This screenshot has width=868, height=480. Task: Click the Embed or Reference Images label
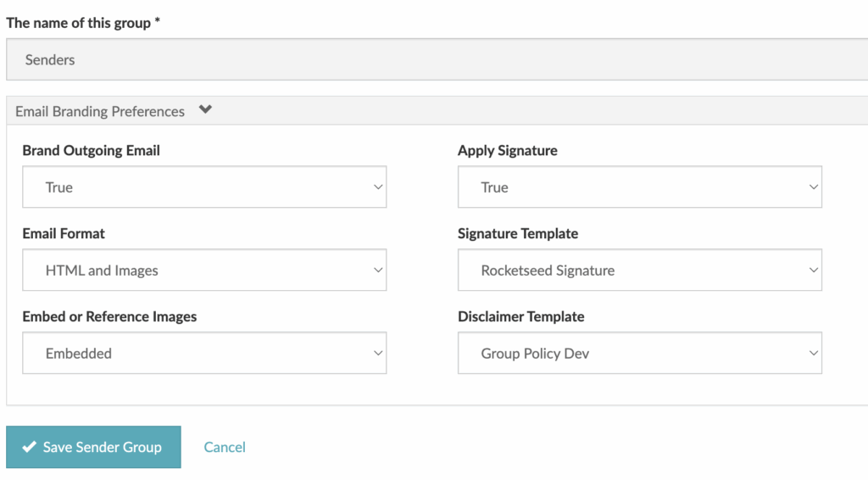[109, 316]
